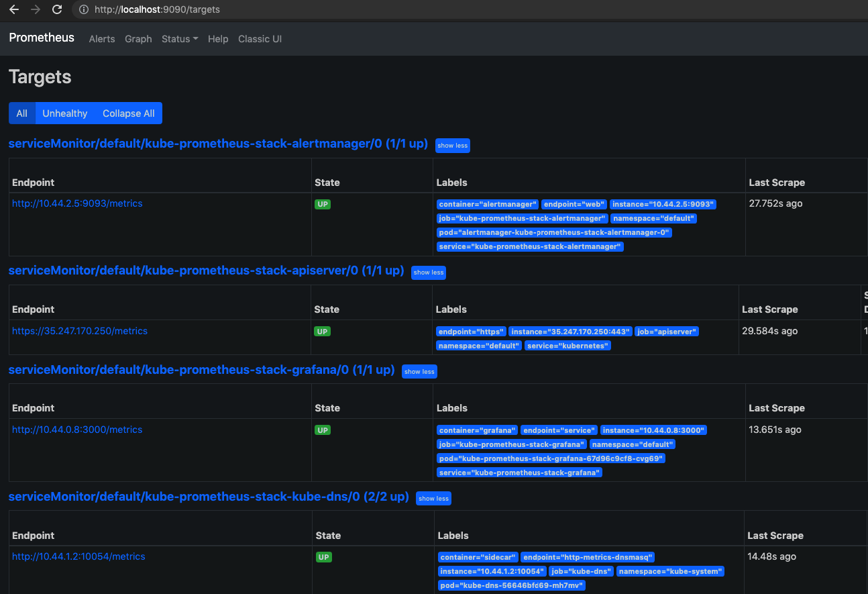The width and height of the screenshot is (868, 594).
Task: Click the instance="10.44.0.8:3000" label
Action: tap(654, 430)
